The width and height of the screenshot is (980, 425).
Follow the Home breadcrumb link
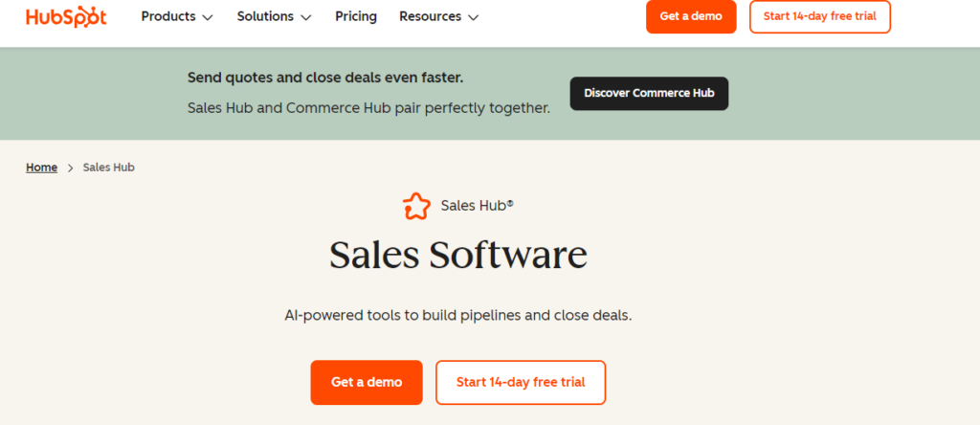tap(42, 168)
